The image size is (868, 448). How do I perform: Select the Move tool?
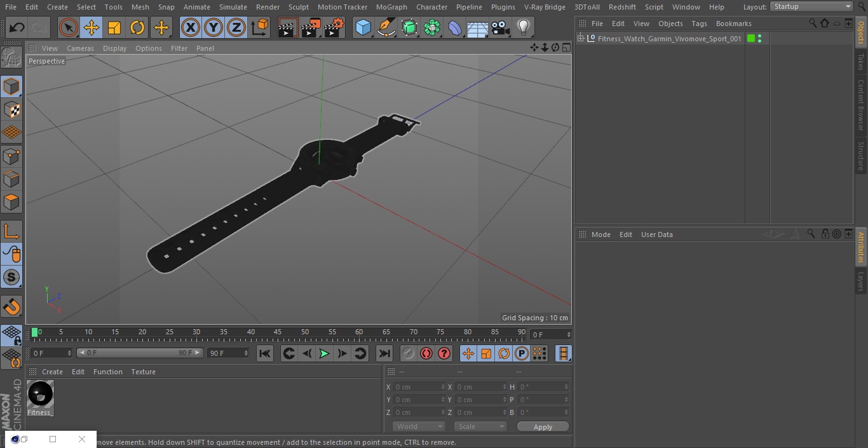coord(92,28)
